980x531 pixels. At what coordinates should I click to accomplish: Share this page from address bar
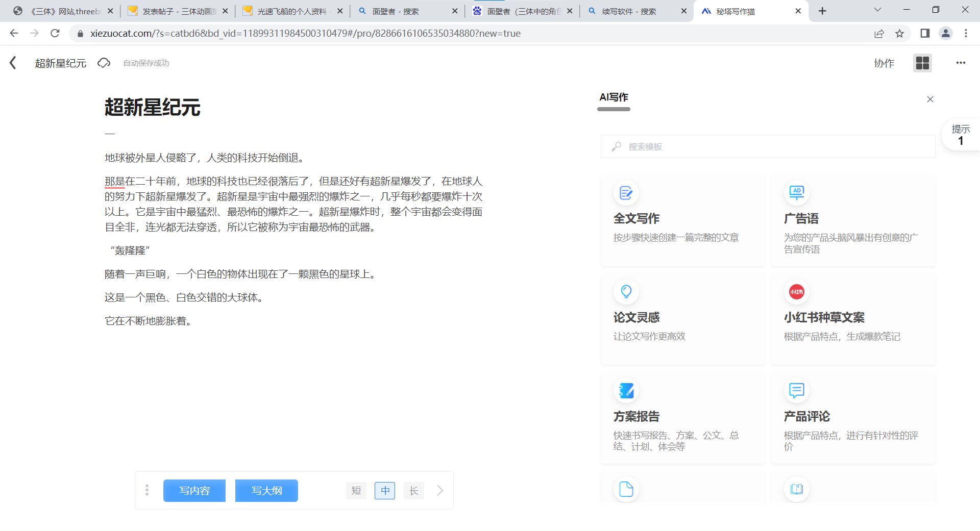point(879,33)
